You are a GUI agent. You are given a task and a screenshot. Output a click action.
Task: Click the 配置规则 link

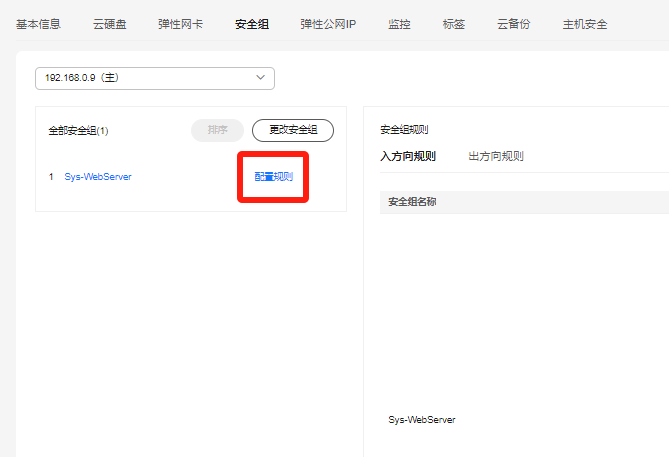[x=273, y=177]
